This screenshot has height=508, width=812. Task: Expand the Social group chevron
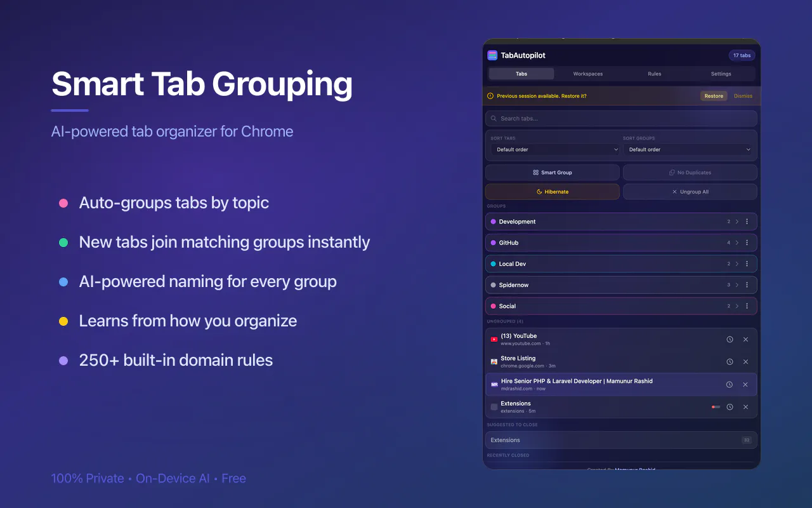(x=737, y=306)
